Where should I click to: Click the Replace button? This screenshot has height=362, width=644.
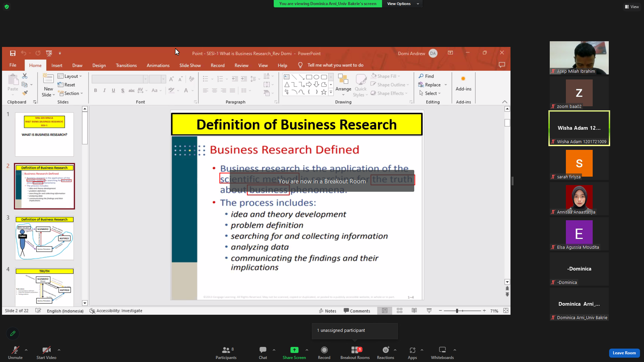tap(429, 85)
